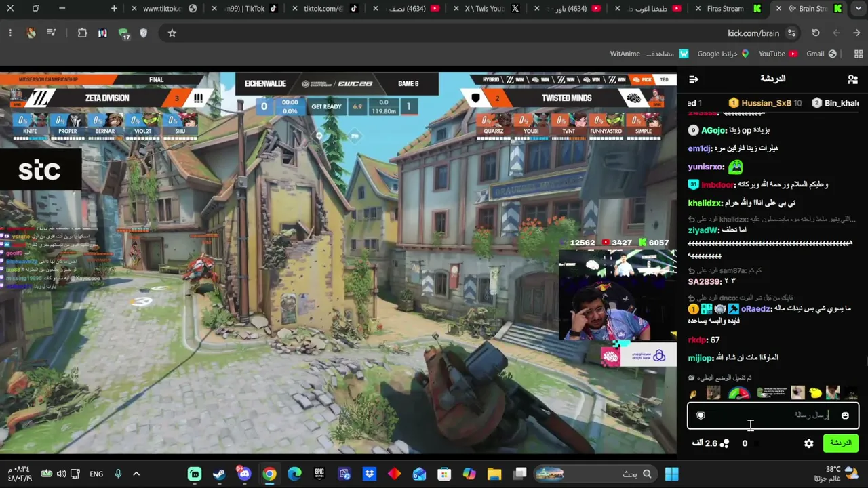Viewport: 868px width, 488px height.
Task: Click top gifter Hussian_SxB in leaderboard
Action: pos(766,103)
